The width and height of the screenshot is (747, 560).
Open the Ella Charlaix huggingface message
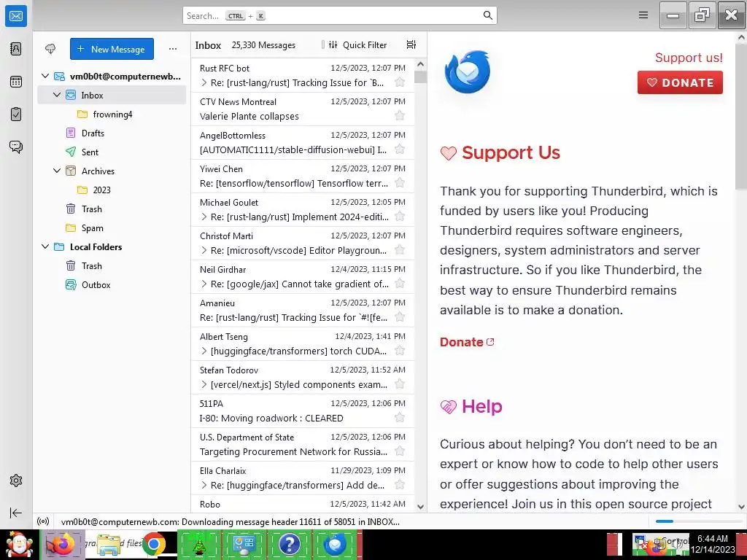pos(303,478)
